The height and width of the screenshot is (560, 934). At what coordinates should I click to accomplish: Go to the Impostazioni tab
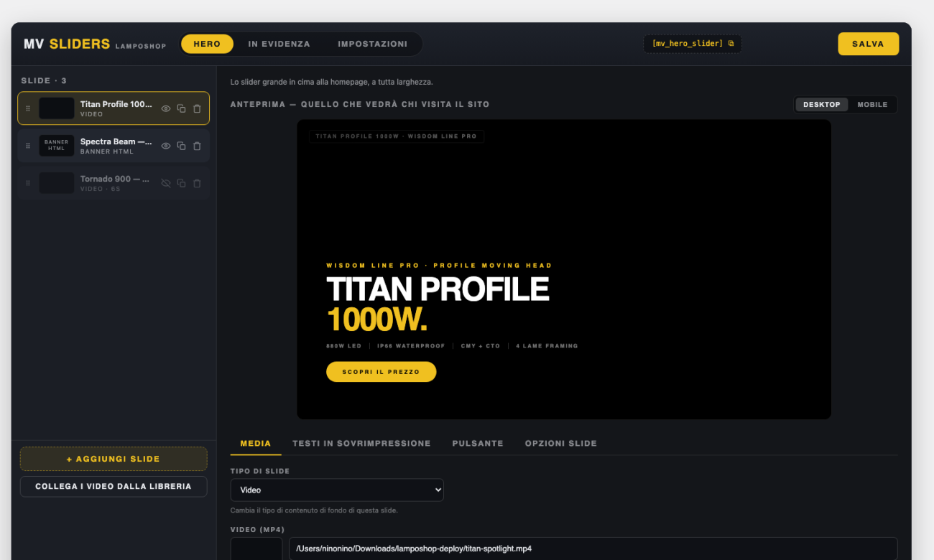(x=372, y=44)
